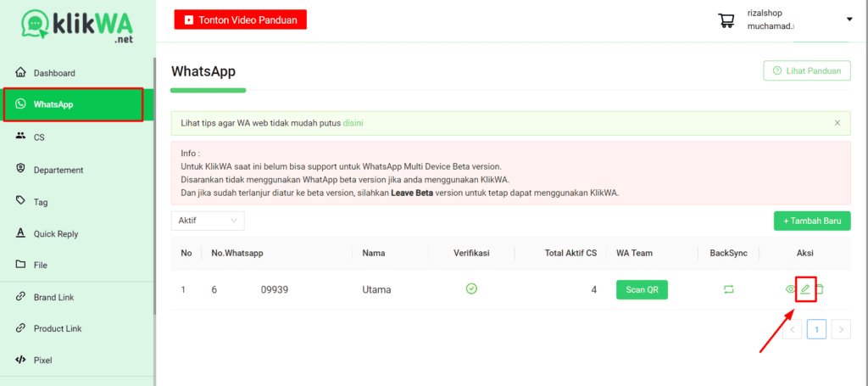Follow the 'disini' tips link
The height and width of the screenshot is (386, 868).
(x=353, y=123)
